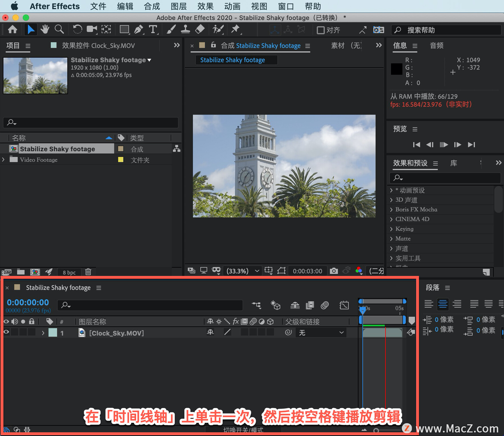Screen dimensions: 504x436
Task: Switch to the 库 tab
Action: click(x=453, y=163)
